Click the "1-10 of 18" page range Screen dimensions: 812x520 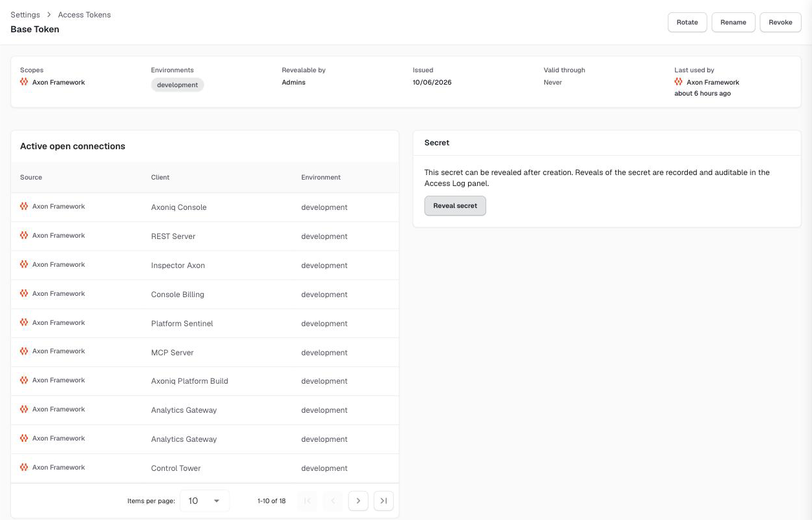coord(272,501)
